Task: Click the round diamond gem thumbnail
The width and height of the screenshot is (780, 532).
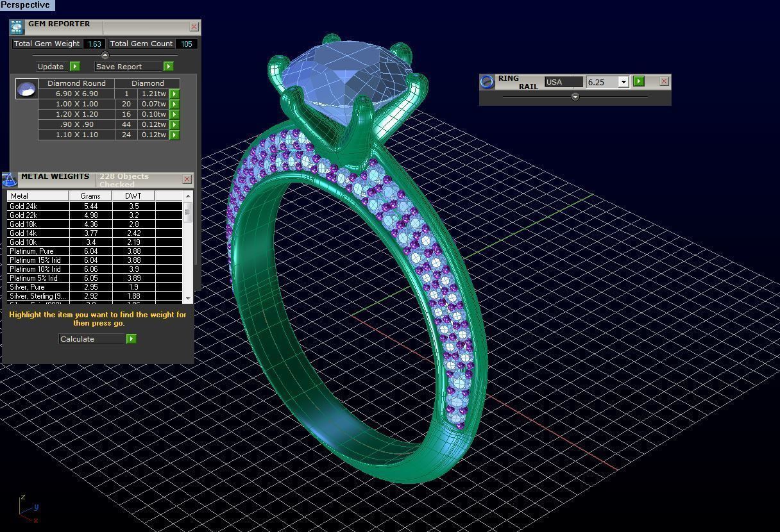Action: click(26, 89)
